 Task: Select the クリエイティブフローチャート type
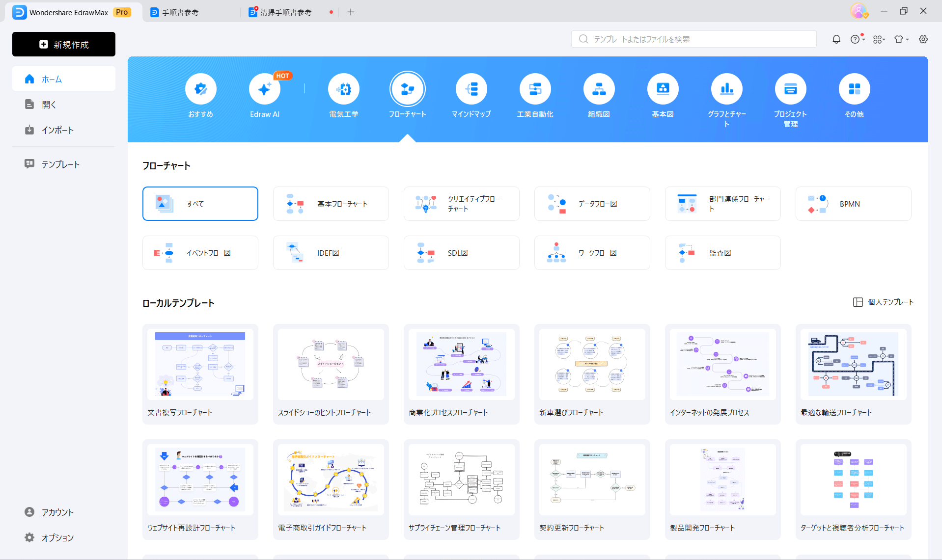(x=462, y=204)
